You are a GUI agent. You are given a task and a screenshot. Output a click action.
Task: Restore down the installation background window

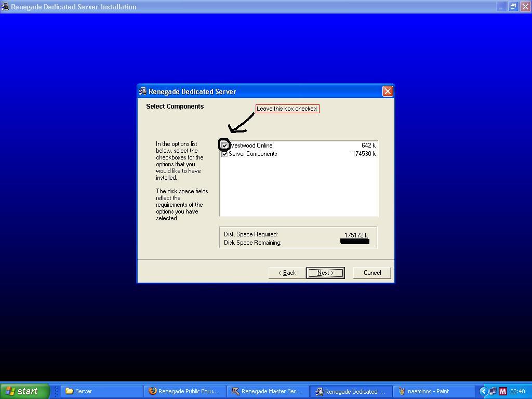[513, 7]
